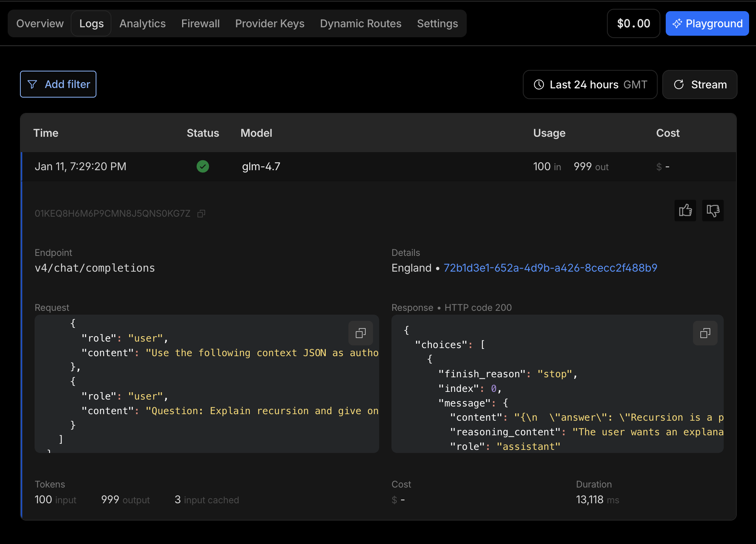Click the 13,118 ms duration value
This screenshot has width=756, height=544.
(x=597, y=499)
